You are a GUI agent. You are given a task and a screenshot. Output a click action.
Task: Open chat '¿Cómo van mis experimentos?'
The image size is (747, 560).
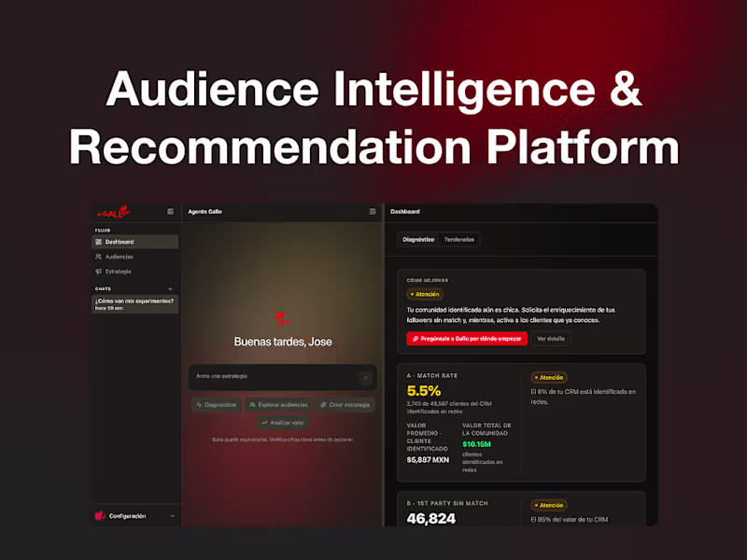coord(134,304)
